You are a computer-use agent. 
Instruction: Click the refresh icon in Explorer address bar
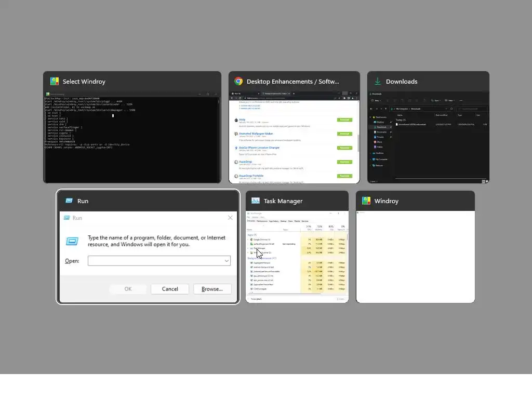coord(451,109)
